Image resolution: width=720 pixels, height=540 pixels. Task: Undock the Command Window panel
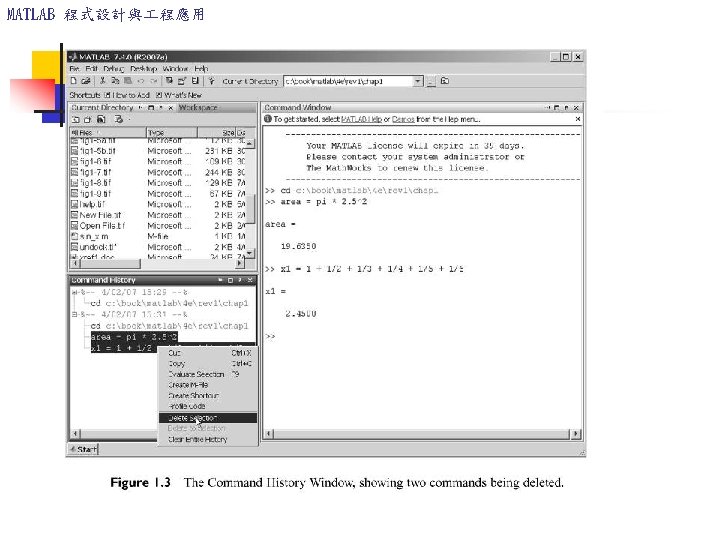click(x=566, y=107)
